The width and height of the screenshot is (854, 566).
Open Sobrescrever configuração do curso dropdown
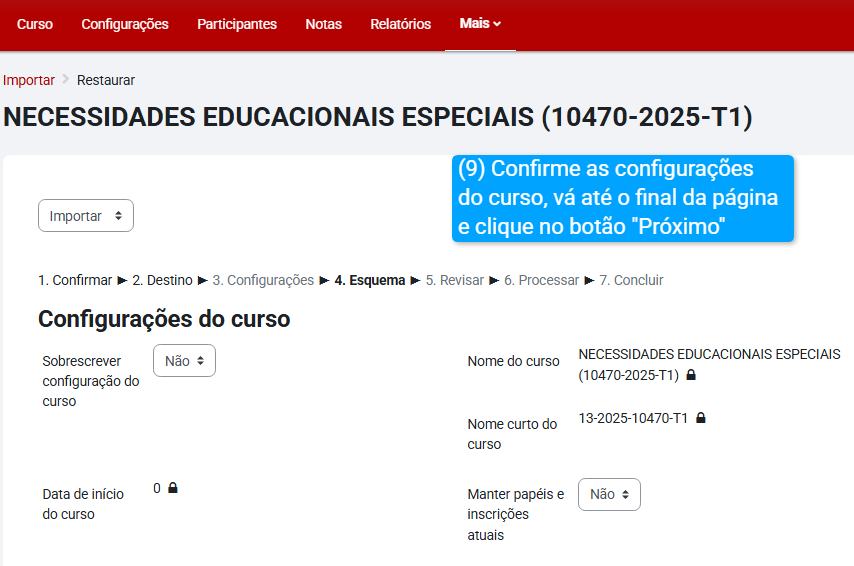click(x=184, y=361)
